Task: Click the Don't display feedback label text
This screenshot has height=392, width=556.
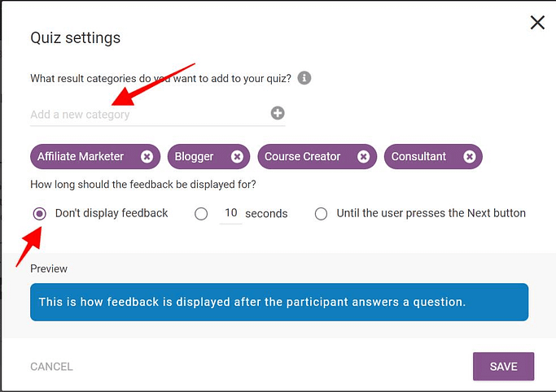Action: coord(112,213)
